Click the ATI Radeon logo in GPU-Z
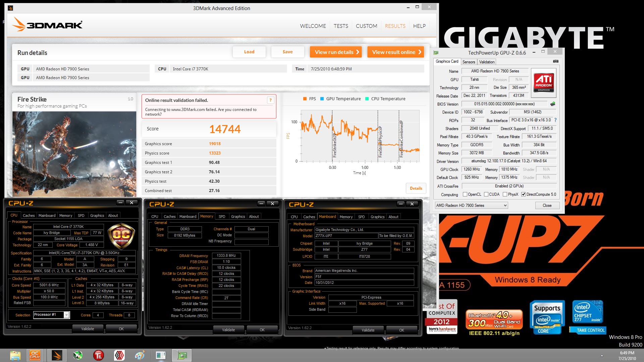The image size is (644, 362). [544, 83]
